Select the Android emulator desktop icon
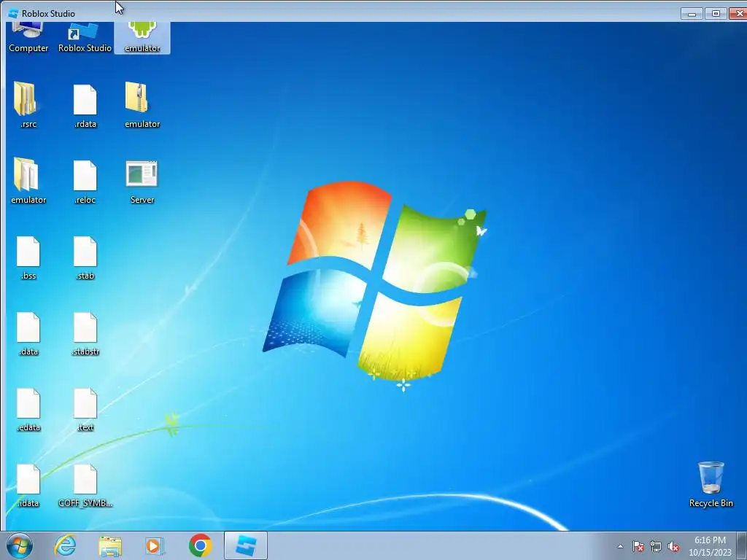Image resolution: width=747 pixels, height=560 pixels. [142, 38]
